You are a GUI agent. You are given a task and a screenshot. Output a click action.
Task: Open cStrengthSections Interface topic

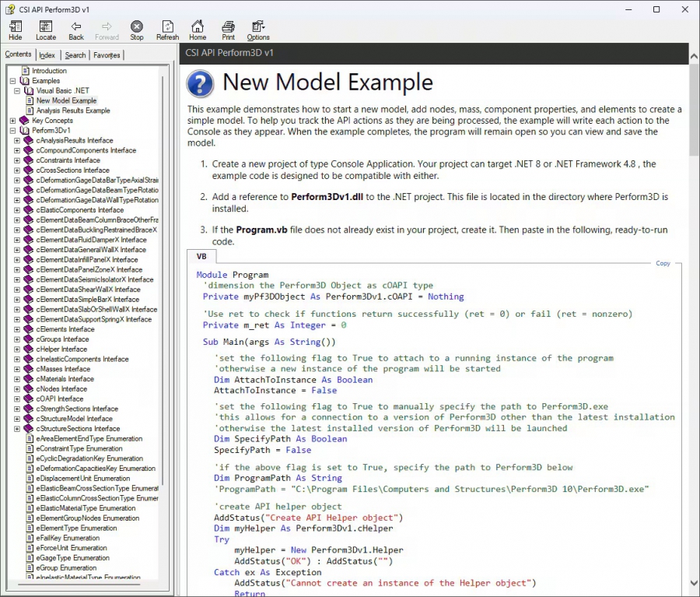coord(77,409)
